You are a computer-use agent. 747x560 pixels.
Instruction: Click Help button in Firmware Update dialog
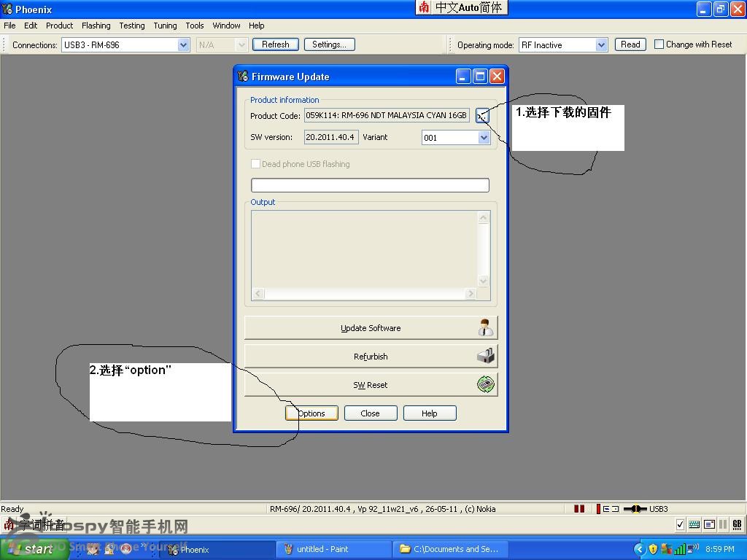point(429,413)
